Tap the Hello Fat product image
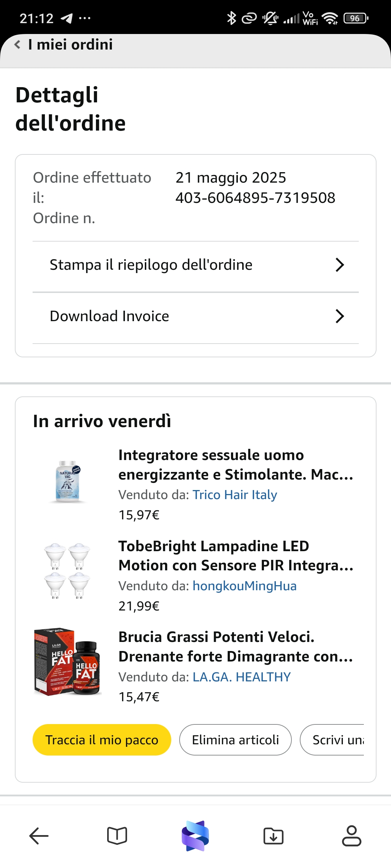The height and width of the screenshot is (868, 391). pyautogui.click(x=67, y=661)
